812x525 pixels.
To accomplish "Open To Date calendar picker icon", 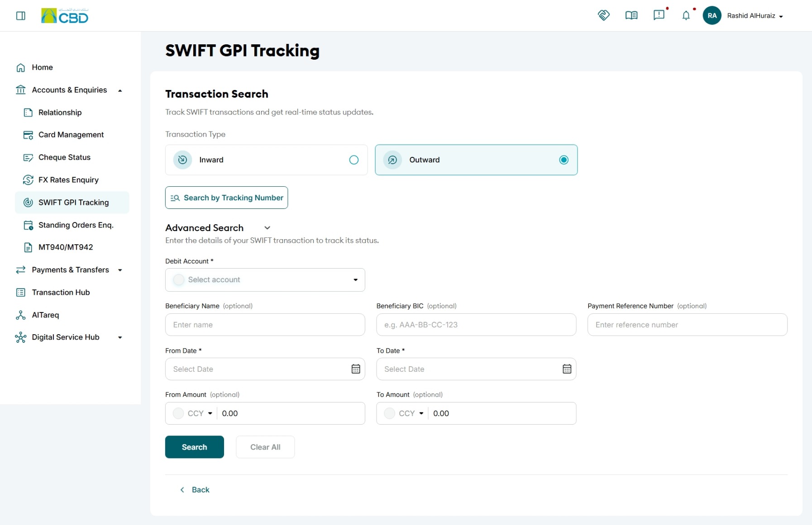I will pos(567,369).
